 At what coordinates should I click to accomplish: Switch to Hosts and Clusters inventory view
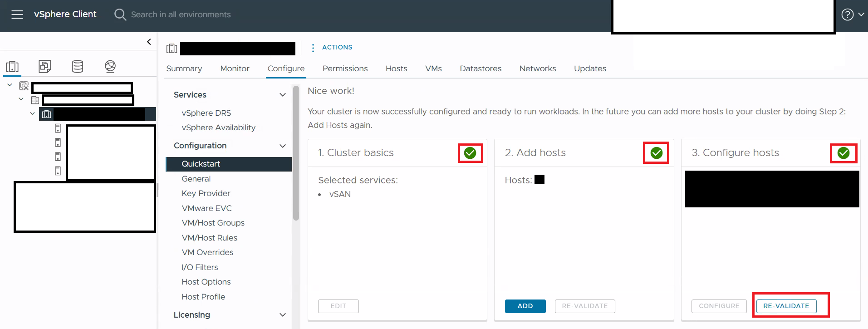[x=12, y=67]
